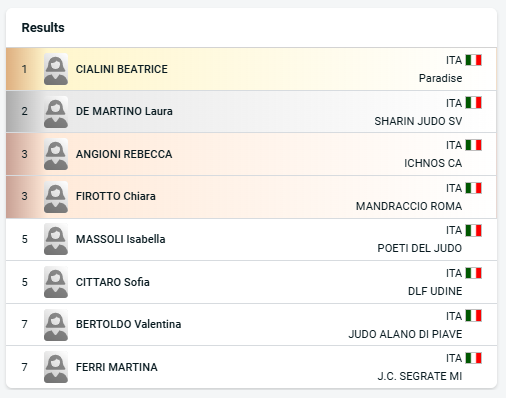Click the Italian flag in Ferri Martina's row
The height and width of the screenshot is (398, 506).
pyautogui.click(x=473, y=358)
